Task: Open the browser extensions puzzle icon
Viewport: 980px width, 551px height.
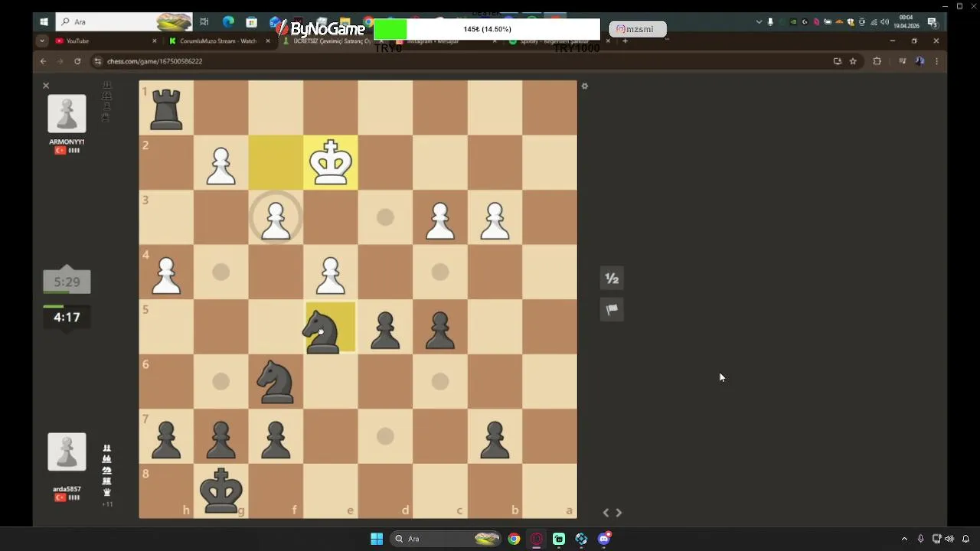Action: tap(877, 61)
